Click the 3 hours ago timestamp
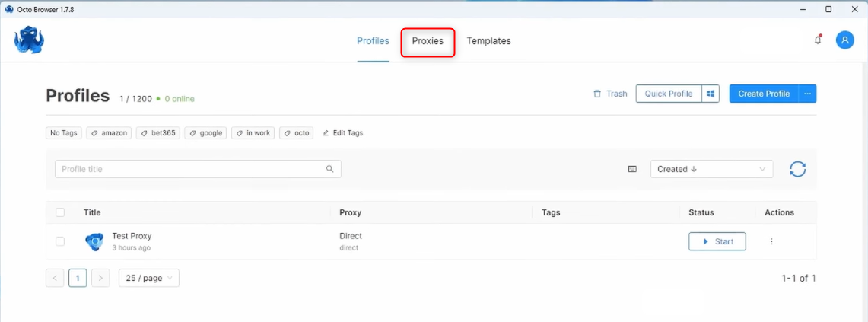Image resolution: width=868 pixels, height=322 pixels. pos(131,247)
